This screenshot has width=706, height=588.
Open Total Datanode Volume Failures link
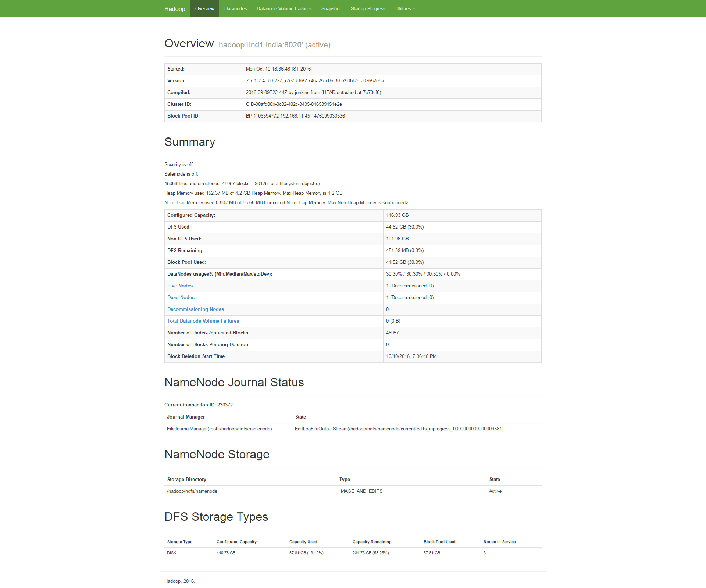coord(203,321)
